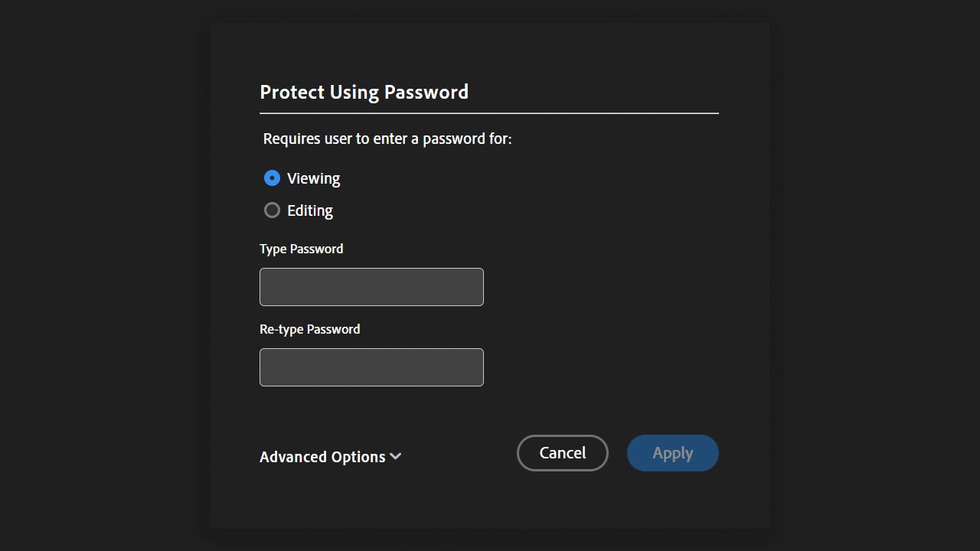Click the Viewing option label text
Image resolution: width=980 pixels, height=551 pixels.
[313, 178]
